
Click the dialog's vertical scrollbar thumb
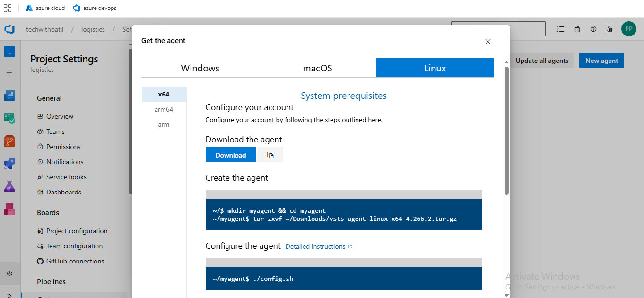(506, 130)
